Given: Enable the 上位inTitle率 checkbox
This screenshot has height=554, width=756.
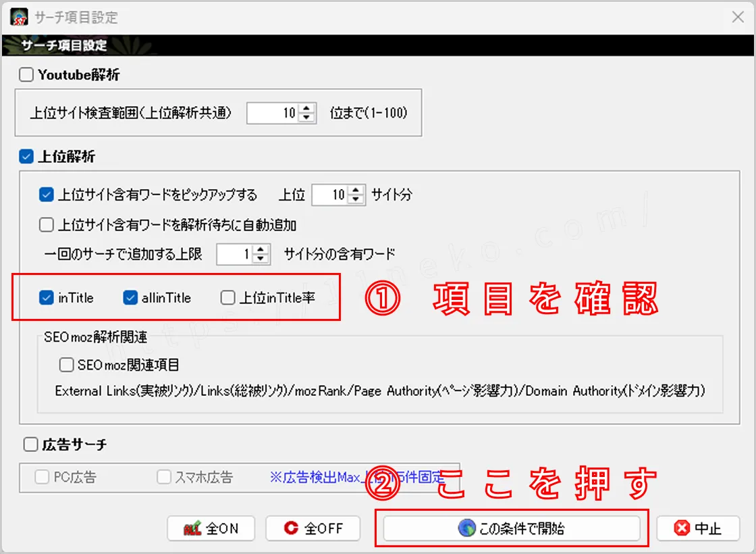Looking at the screenshot, I should (227, 297).
